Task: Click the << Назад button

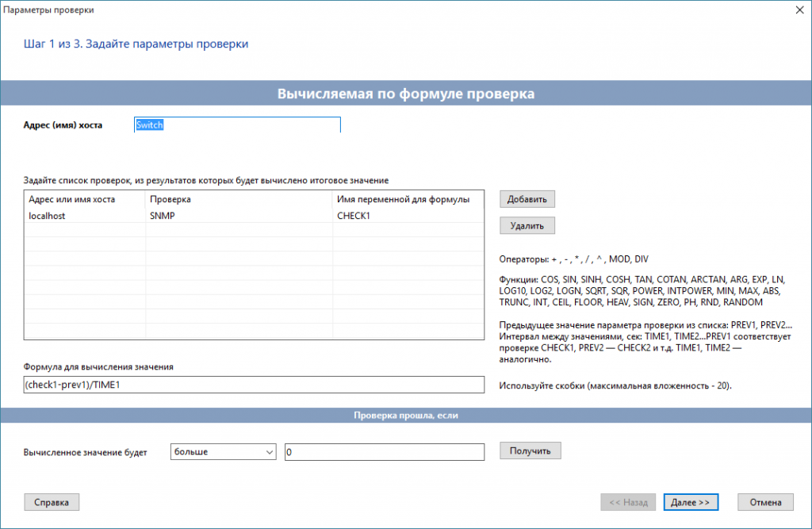Action: pos(627,502)
